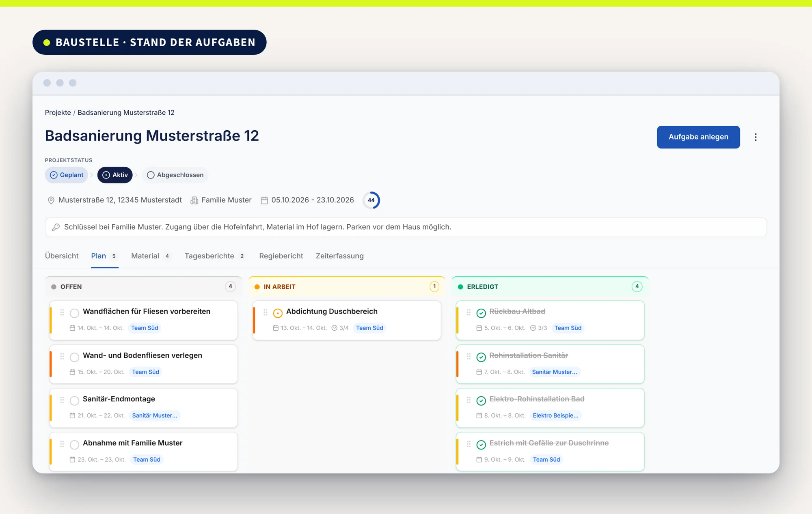Toggle the in-progress circle of Abdichtung Duschbereich
The image size is (812, 514).
[x=278, y=313]
